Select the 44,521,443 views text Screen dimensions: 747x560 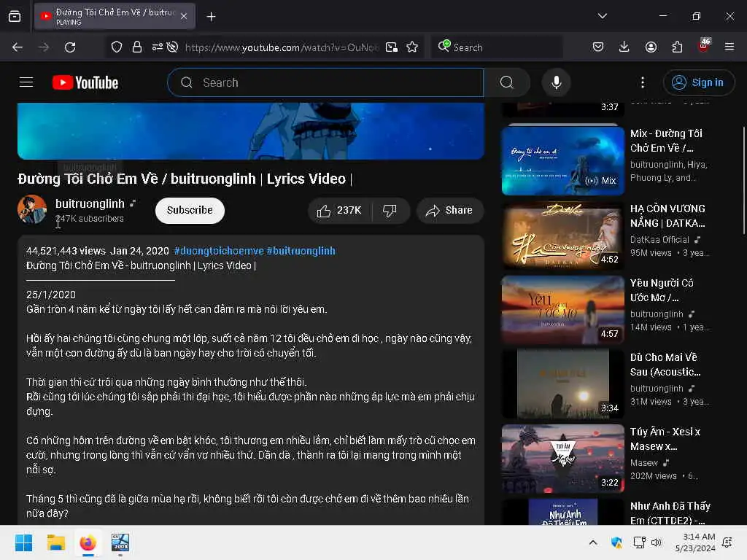[66, 251]
